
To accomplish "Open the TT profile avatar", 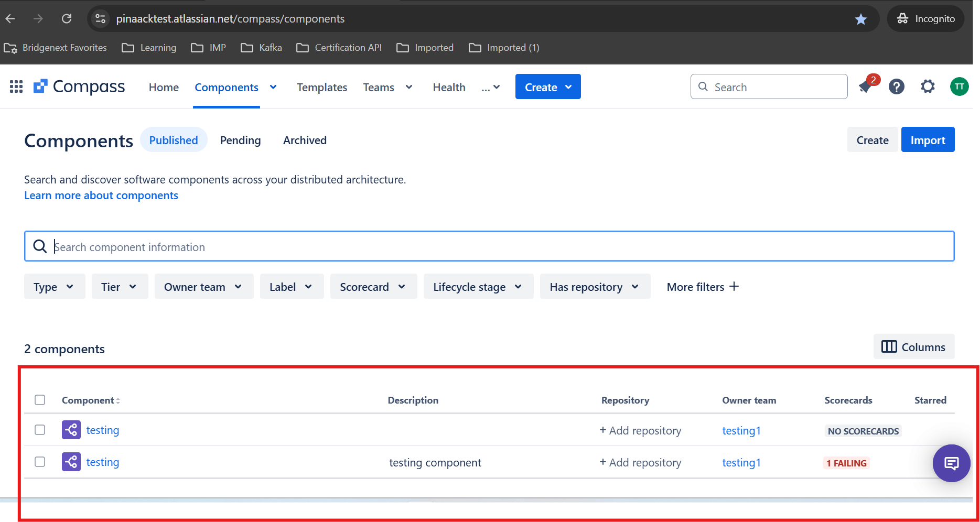I will 959,86.
